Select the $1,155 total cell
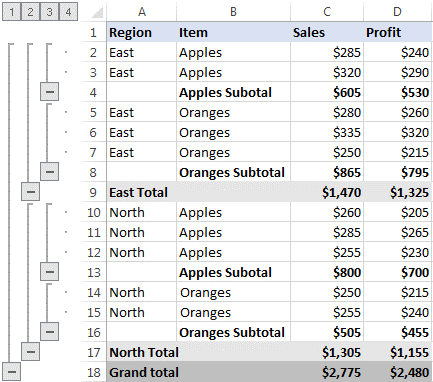 [398, 352]
